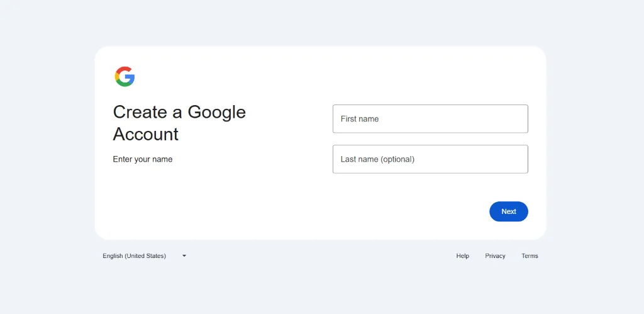
Task: Click the word "Google" in the heading
Action: pos(216,112)
